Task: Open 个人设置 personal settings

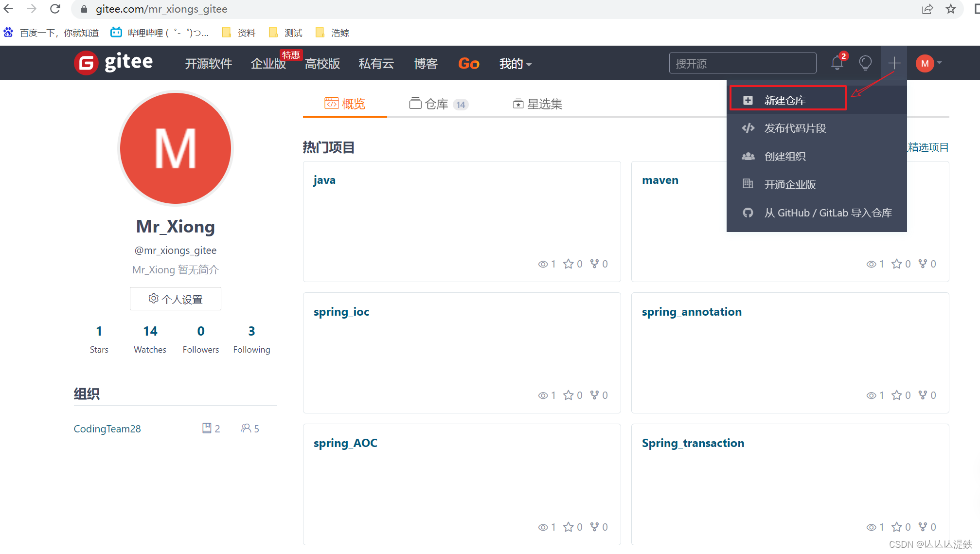Action: (x=175, y=298)
